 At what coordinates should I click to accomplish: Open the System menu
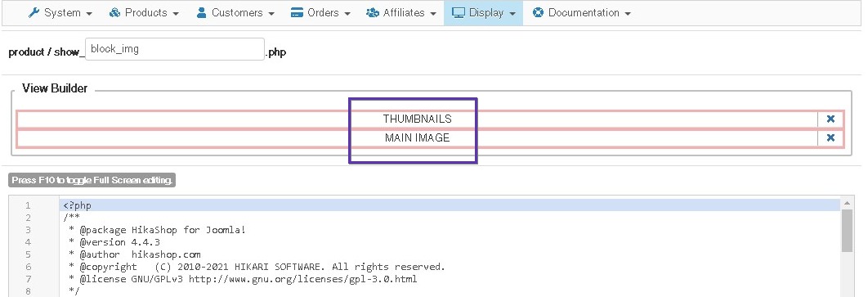pyautogui.click(x=60, y=13)
